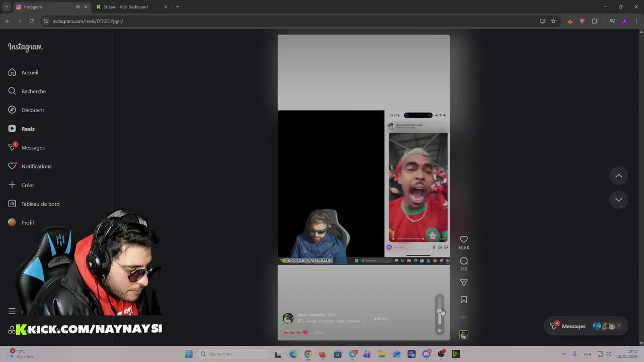Open Firefox from the taskbar
The image size is (644, 362).
coord(323,354)
